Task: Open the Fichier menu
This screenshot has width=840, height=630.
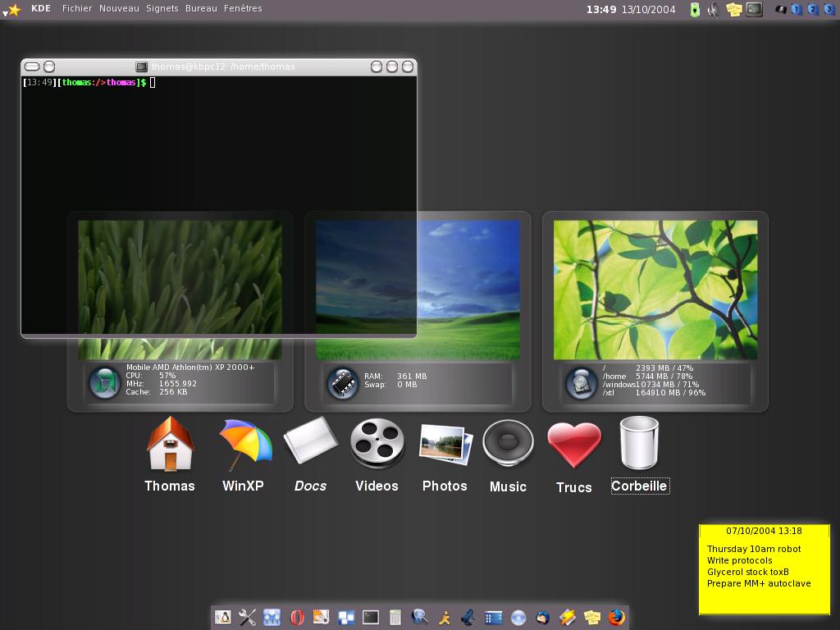Action: pyautogui.click(x=76, y=8)
